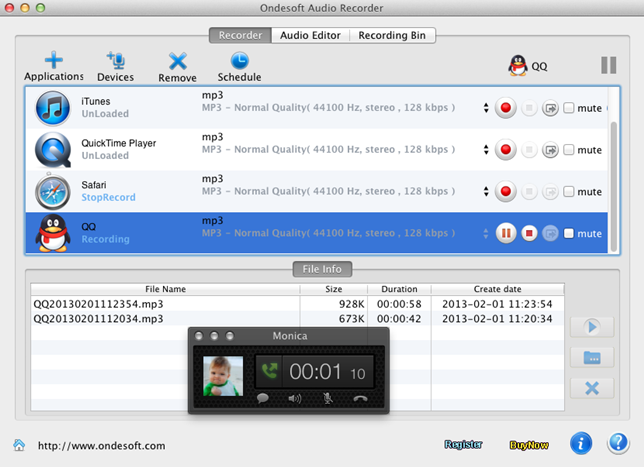Check mute for QQ row
Screen dimensions: 644x467
point(569,233)
